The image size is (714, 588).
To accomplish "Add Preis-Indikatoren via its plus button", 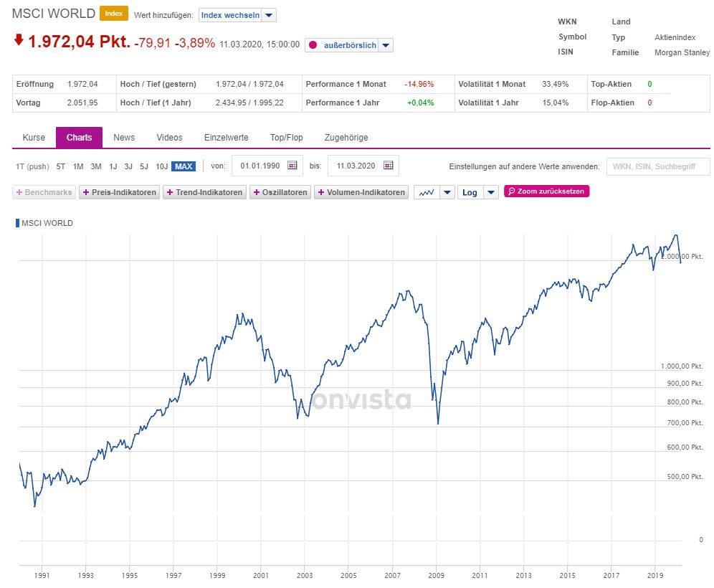I will coord(86,192).
